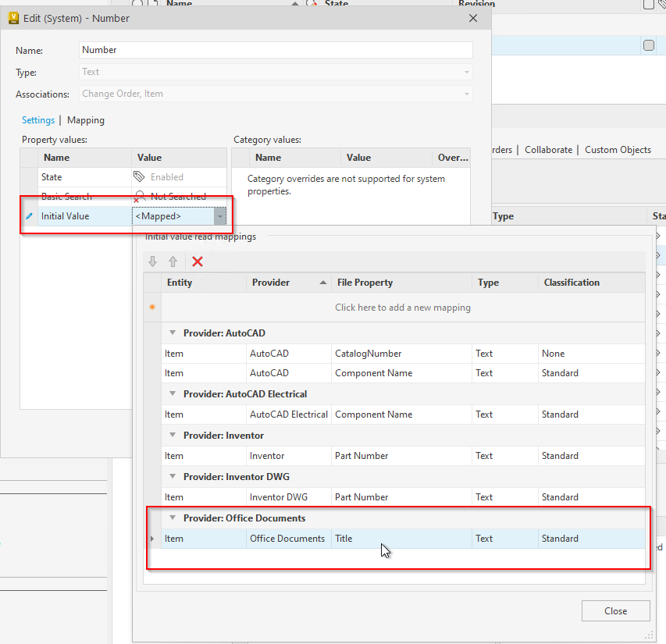Select the move mapping down arrow icon

coord(152,262)
